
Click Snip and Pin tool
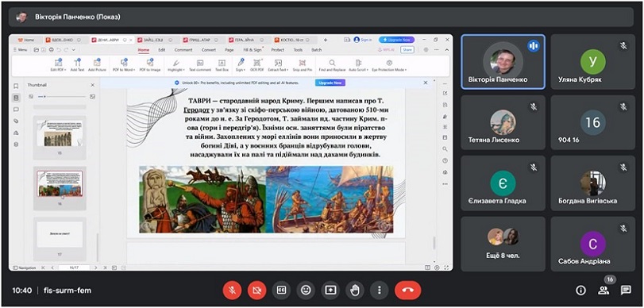click(303, 65)
